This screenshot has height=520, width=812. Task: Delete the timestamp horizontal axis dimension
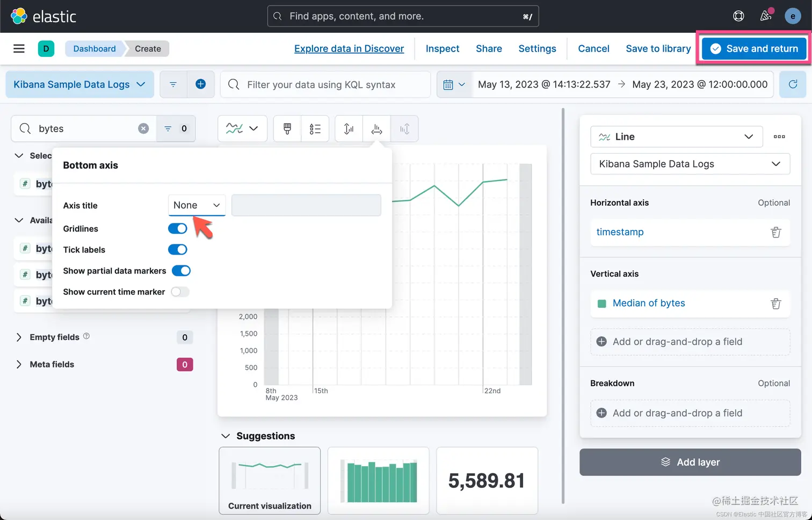(776, 232)
